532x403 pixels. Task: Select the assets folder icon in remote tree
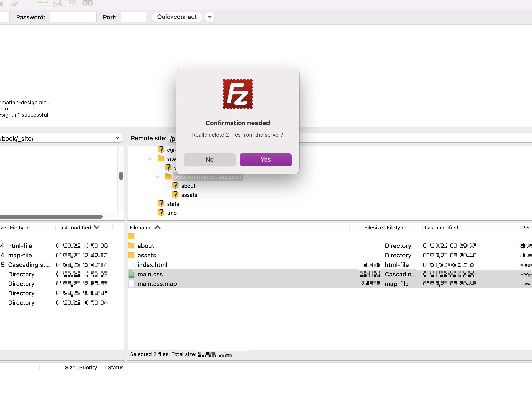[175, 194]
